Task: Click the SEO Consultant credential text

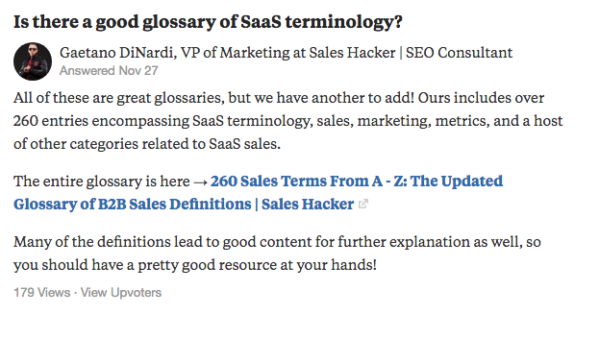Action: tap(459, 52)
